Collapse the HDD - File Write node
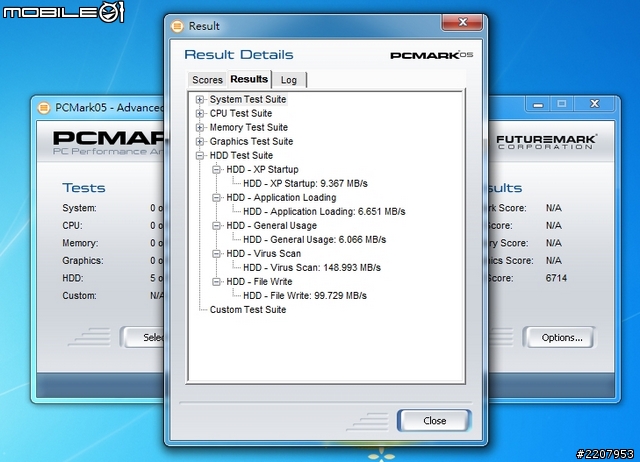 (x=217, y=282)
